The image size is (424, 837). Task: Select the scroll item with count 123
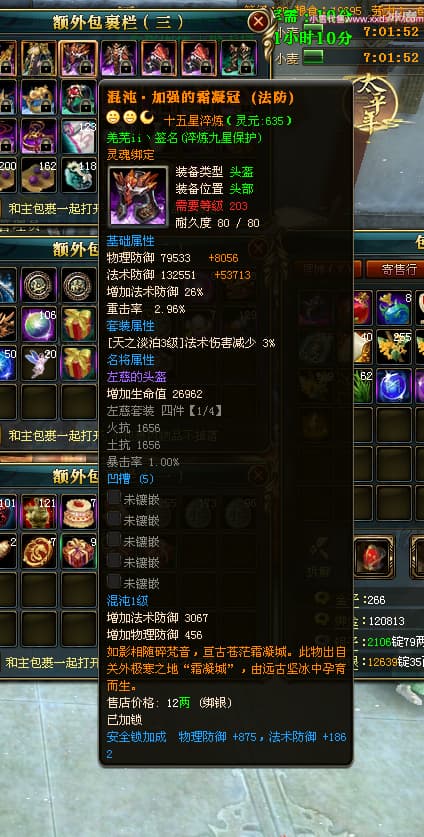pyautogui.click(x=78, y=136)
